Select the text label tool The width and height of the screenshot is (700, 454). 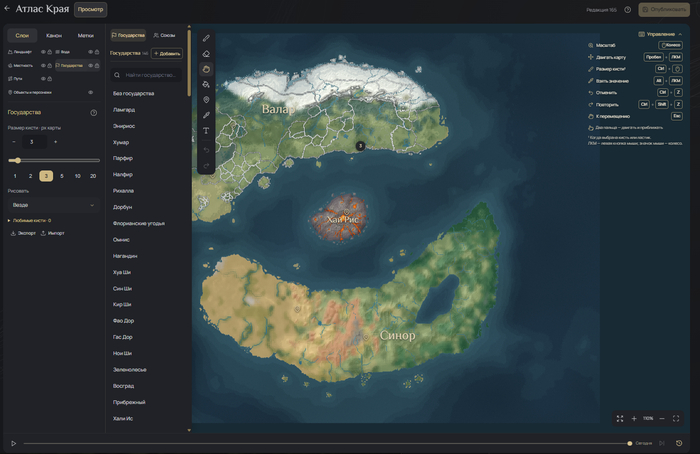point(206,131)
